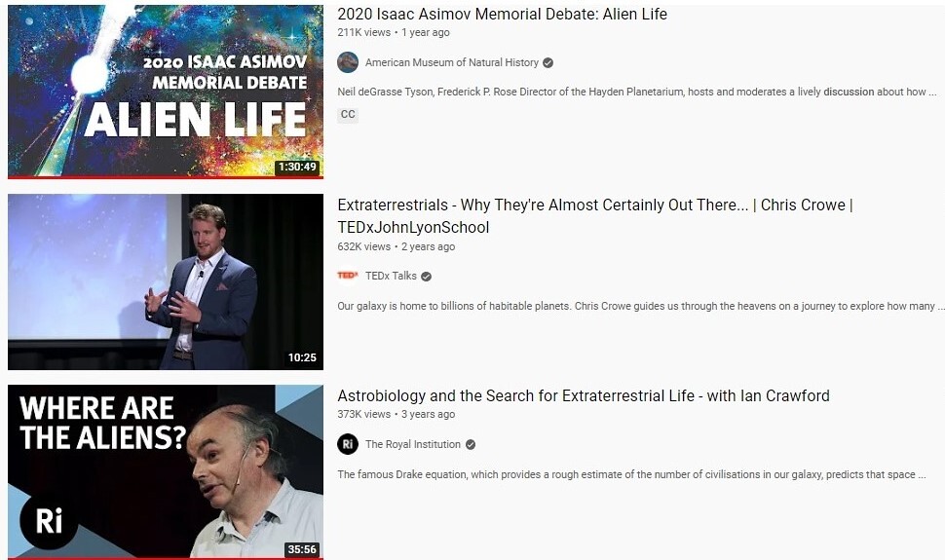This screenshot has width=945, height=560.
Task: Click the 1:30:49 duration badge on thumbnail
Action: click(297, 167)
